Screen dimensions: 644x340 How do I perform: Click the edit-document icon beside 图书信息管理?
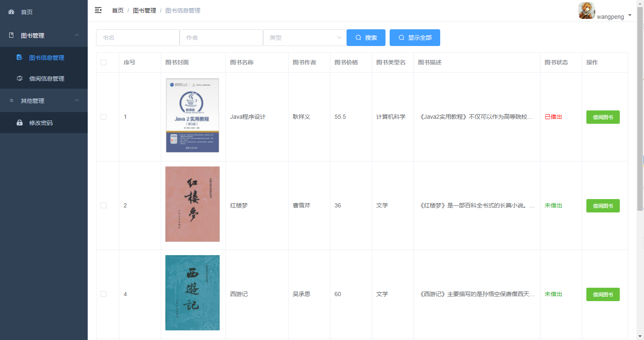click(x=20, y=57)
